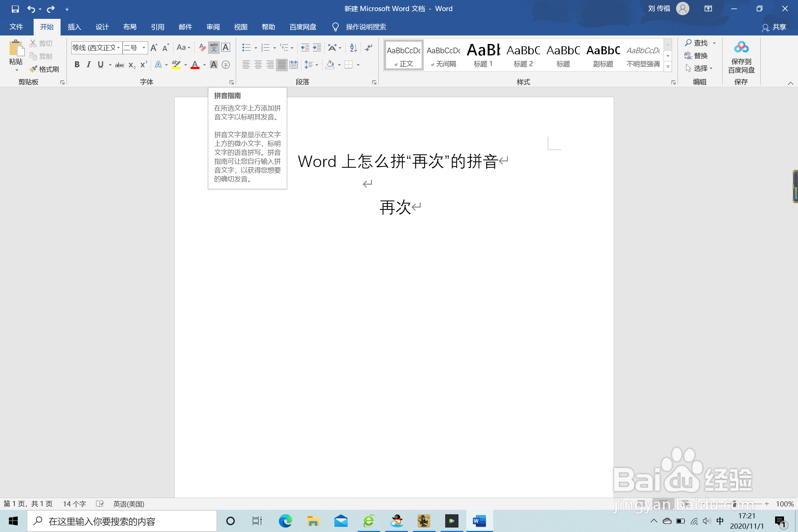Apply yellow text highlight color
The height and width of the screenshot is (532, 798).
[x=176, y=65]
